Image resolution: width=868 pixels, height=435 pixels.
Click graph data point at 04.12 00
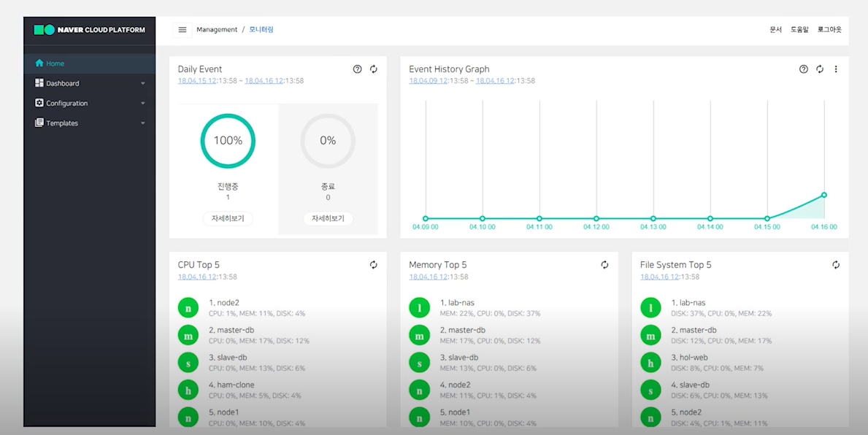click(596, 219)
